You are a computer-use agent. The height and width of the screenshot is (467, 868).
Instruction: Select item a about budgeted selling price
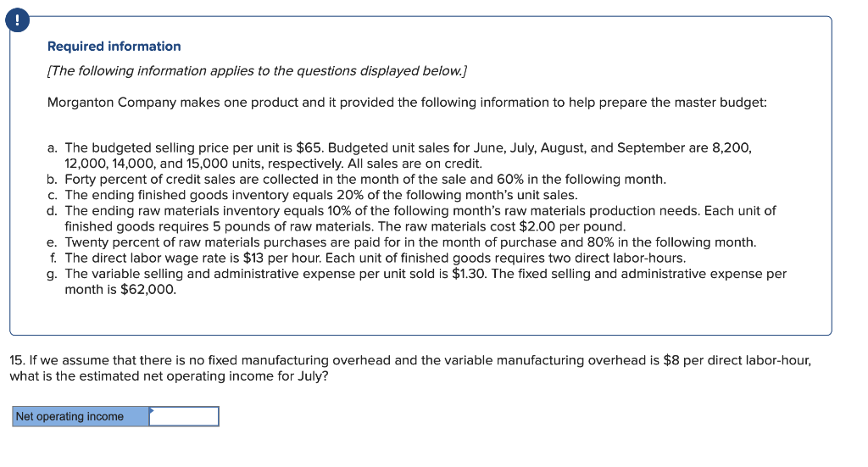click(399, 155)
